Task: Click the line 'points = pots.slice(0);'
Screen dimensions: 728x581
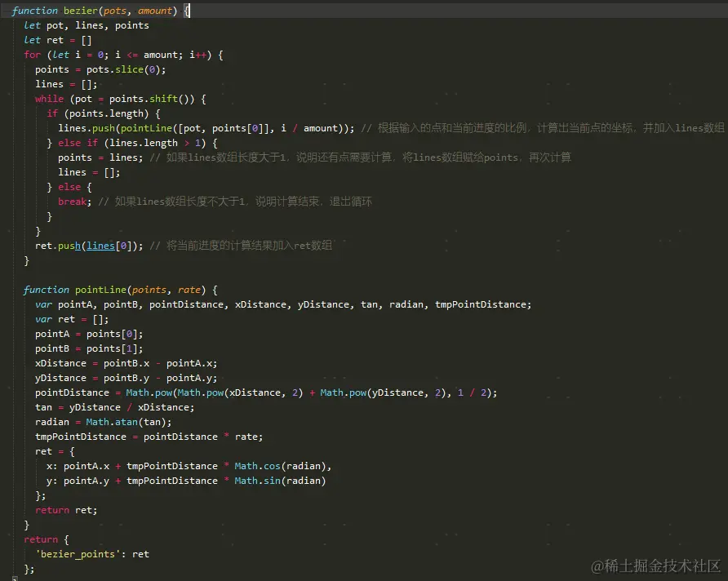Action: tap(100, 69)
